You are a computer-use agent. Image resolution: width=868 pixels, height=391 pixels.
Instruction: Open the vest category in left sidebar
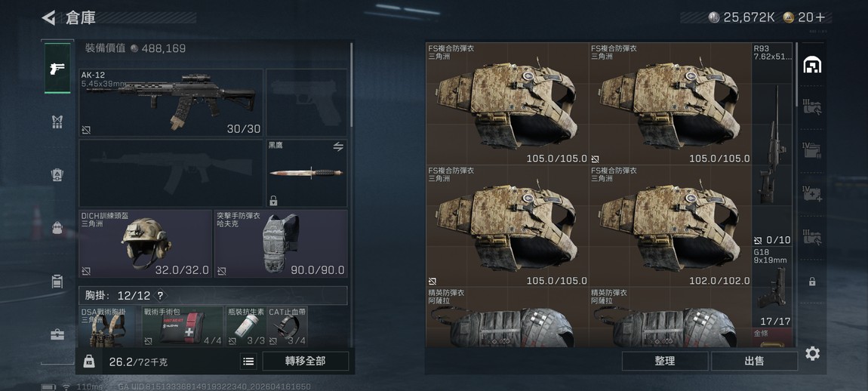tap(57, 122)
